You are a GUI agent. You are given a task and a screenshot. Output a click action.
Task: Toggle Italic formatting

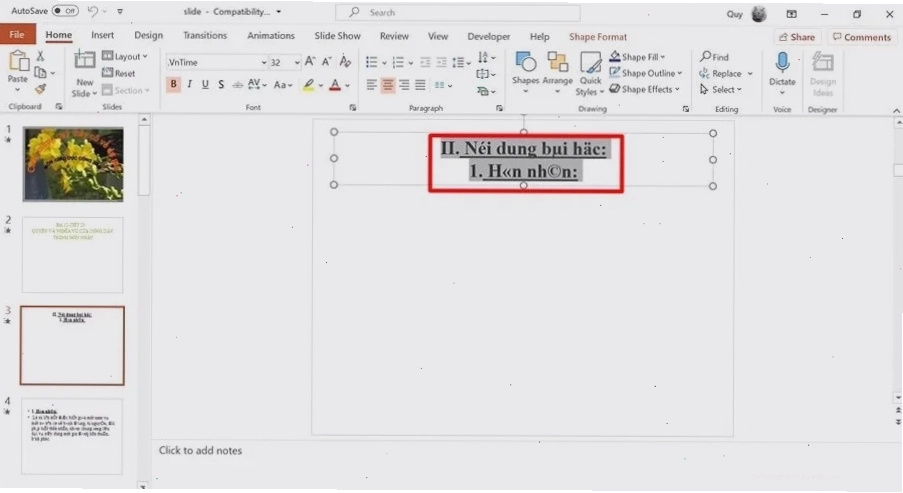(x=189, y=85)
